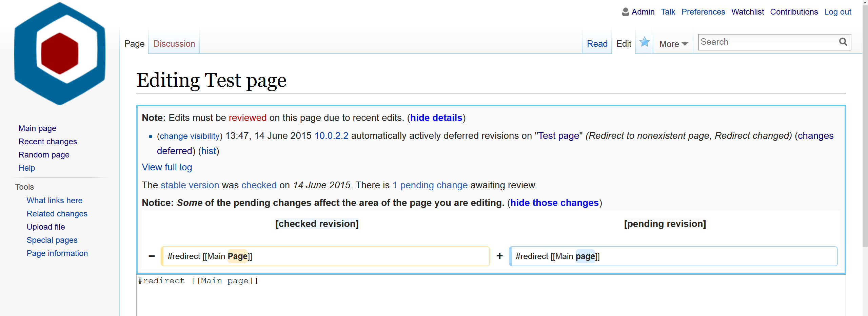Open View full log link
Screen dimensions: 868x316
point(167,167)
